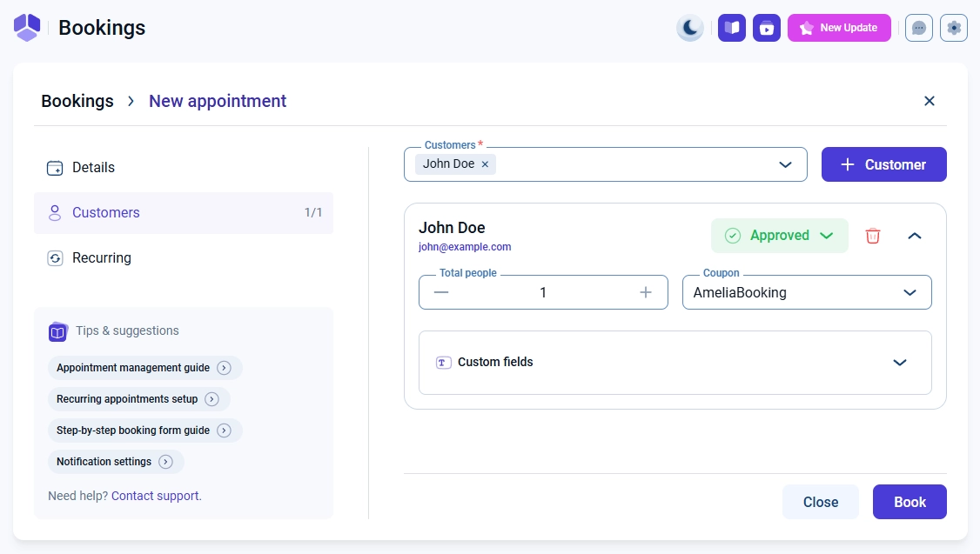
Task: Click the New appointment breadcrumb text
Action: (218, 101)
